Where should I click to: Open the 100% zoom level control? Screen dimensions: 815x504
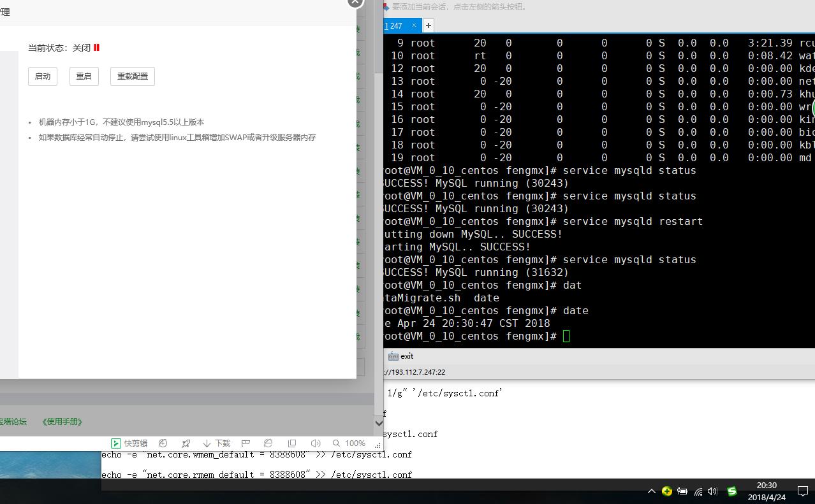coord(349,443)
